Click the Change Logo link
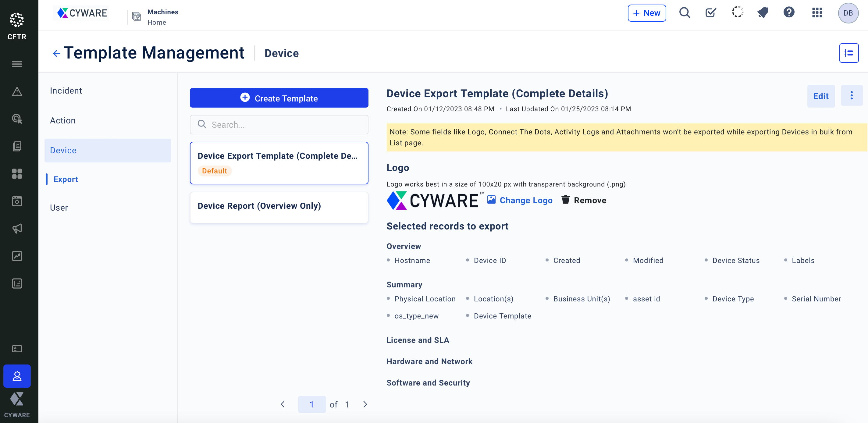The image size is (868, 423). [525, 200]
